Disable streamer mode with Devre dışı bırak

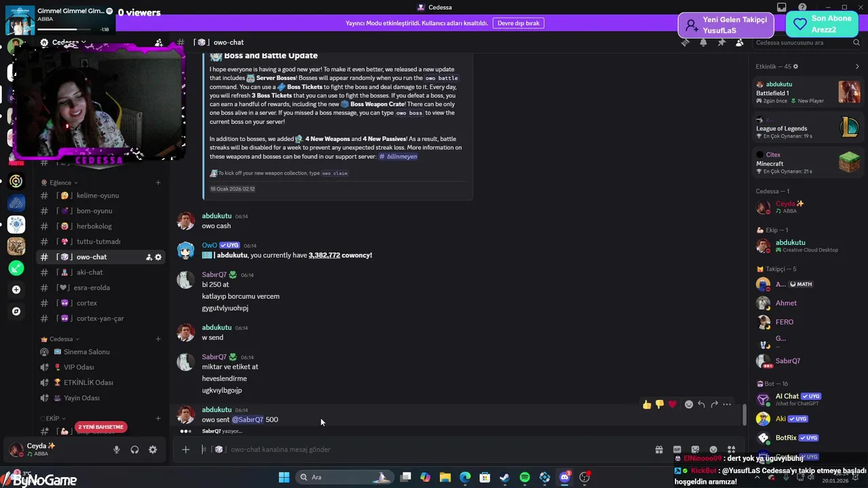click(x=518, y=23)
